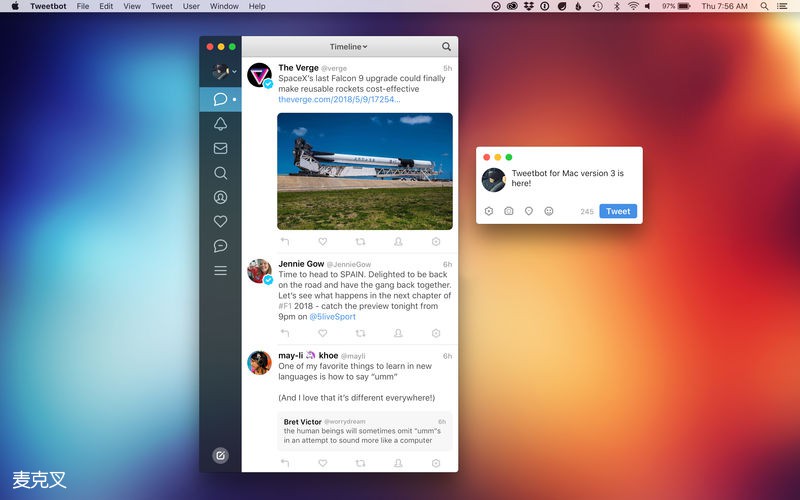The height and width of the screenshot is (500, 800).
Task: Click the search magnifier in Timeline header
Action: coord(446,46)
